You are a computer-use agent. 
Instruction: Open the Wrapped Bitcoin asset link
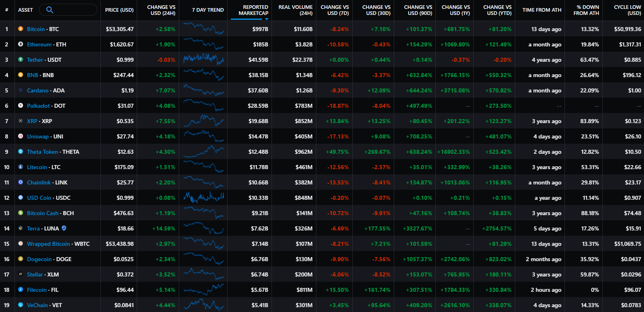48,244
